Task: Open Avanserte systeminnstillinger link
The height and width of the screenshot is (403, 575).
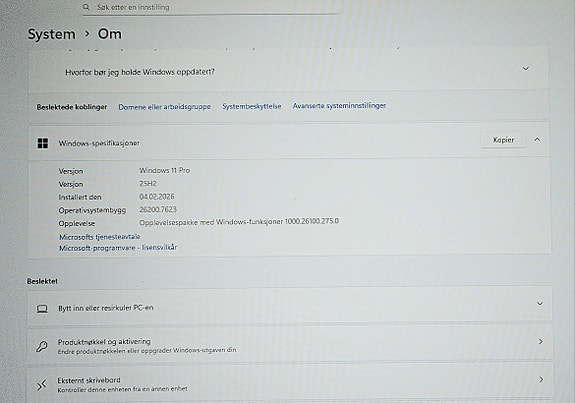Action: 339,106
